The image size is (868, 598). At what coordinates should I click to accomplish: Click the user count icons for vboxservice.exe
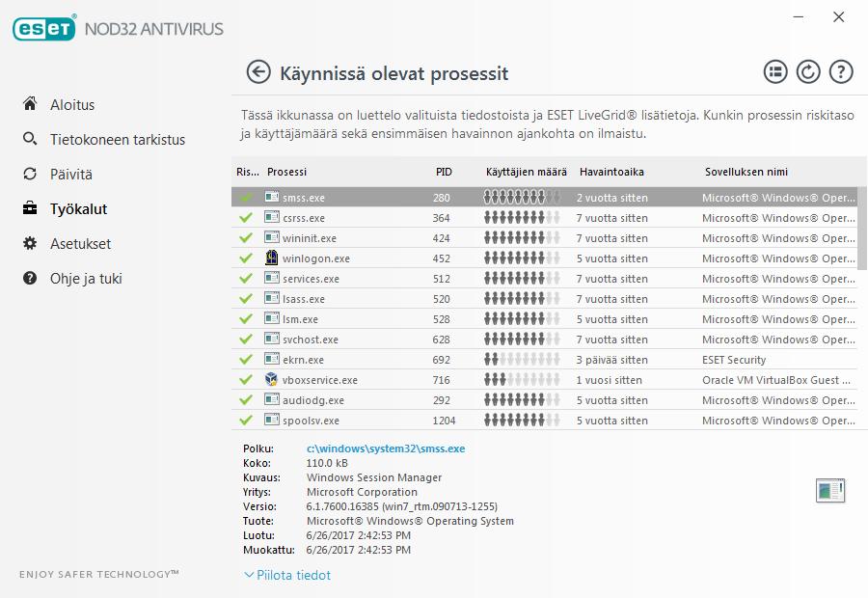(x=522, y=380)
